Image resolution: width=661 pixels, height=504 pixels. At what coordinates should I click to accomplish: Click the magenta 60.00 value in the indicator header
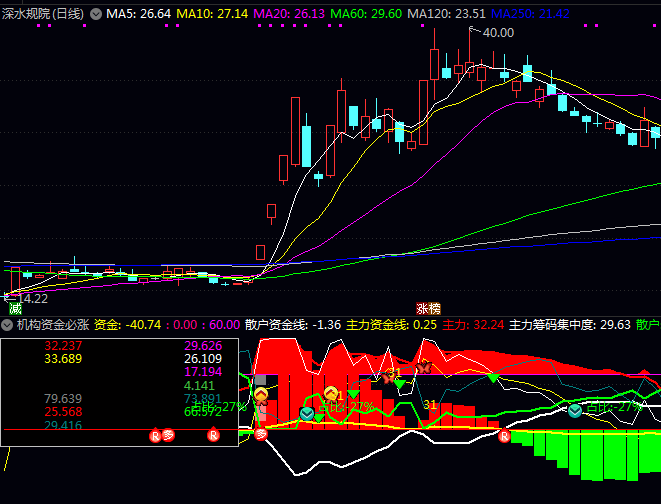224,325
